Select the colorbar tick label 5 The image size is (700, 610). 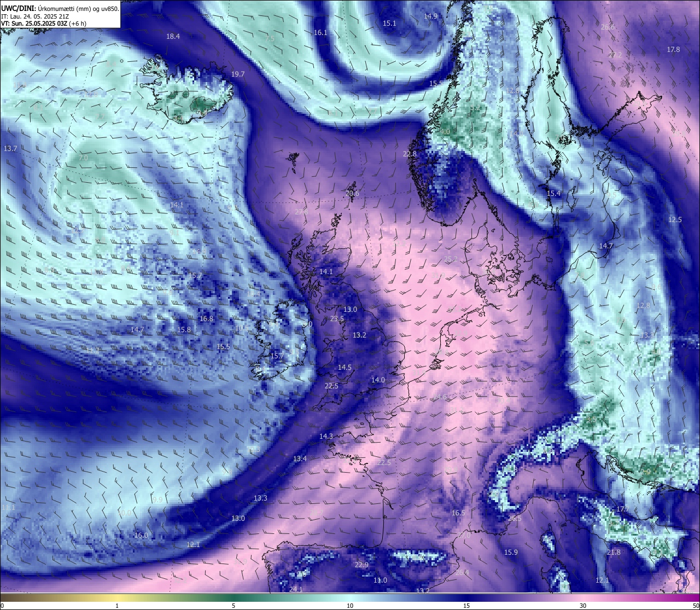tap(234, 605)
